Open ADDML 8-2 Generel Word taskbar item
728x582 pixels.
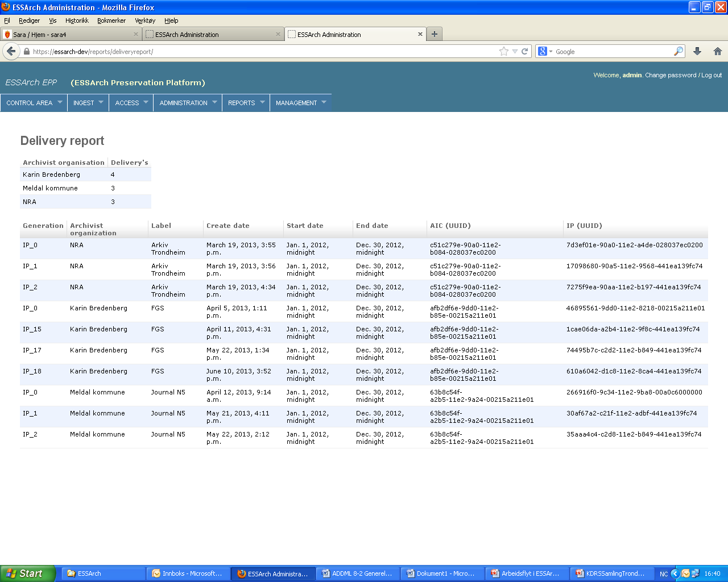click(x=358, y=573)
